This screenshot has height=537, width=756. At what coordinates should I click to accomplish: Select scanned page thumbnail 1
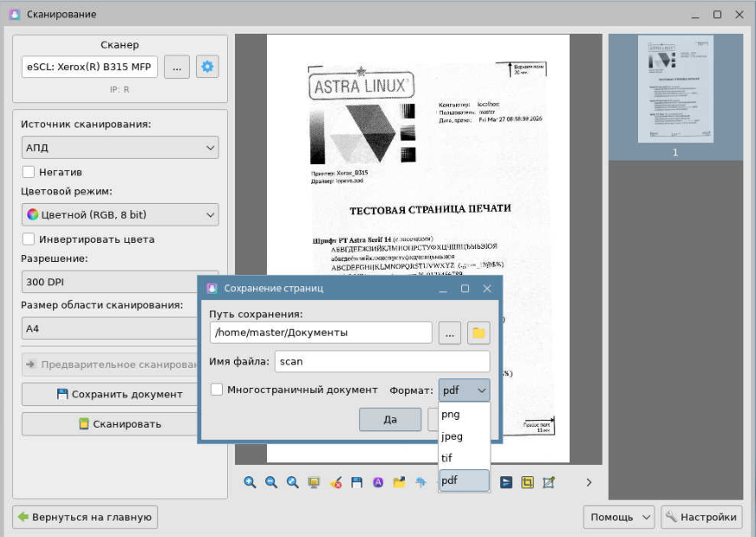click(x=675, y=89)
